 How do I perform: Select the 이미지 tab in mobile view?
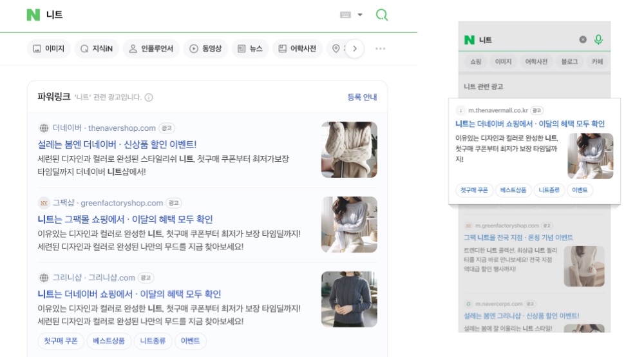(x=503, y=62)
